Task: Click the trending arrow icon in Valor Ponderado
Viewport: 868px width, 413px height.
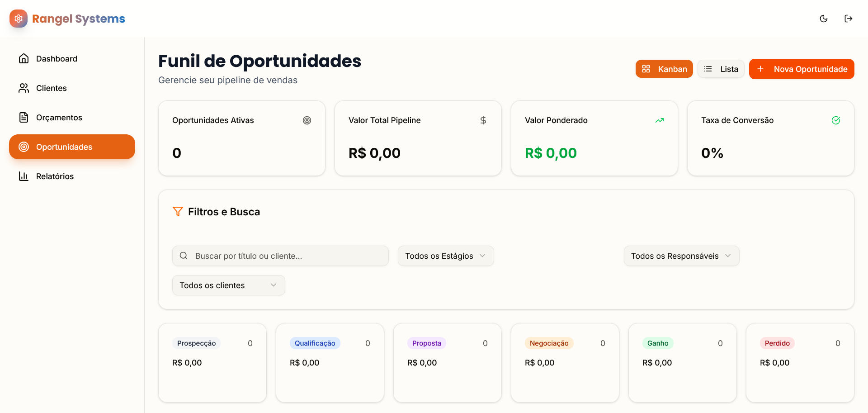Action: pos(660,120)
